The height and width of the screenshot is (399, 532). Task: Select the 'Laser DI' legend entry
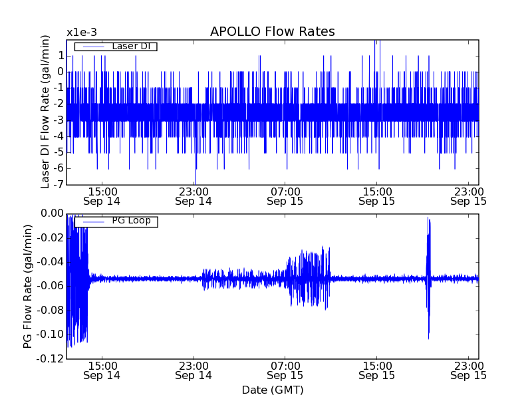pyautogui.click(x=116, y=47)
